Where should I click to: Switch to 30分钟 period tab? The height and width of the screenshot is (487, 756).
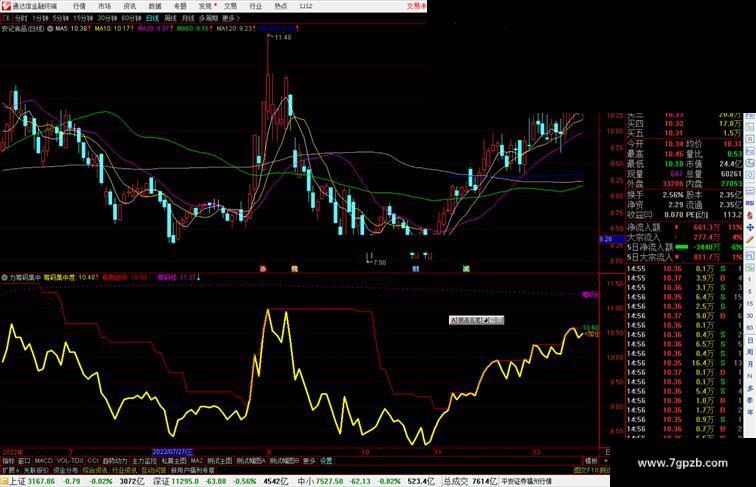pos(107,18)
